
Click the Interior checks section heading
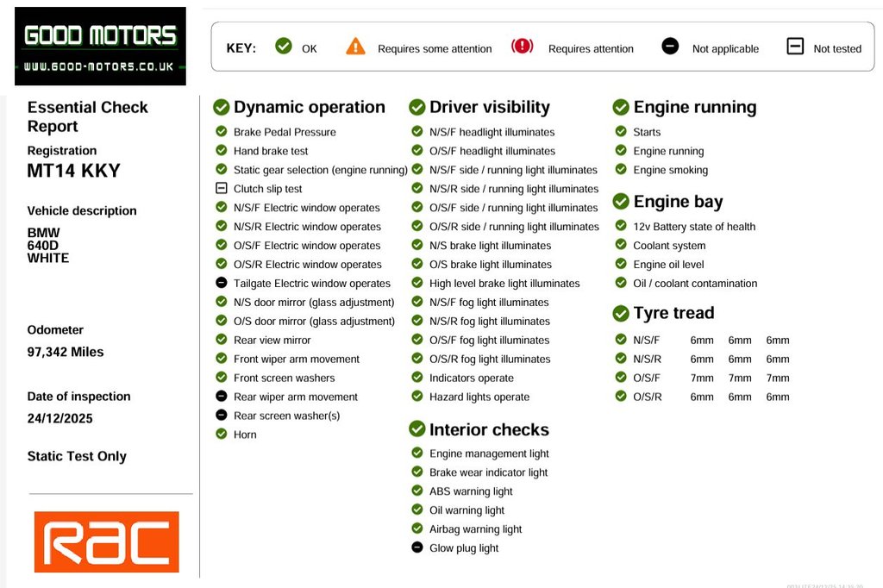[488, 429]
